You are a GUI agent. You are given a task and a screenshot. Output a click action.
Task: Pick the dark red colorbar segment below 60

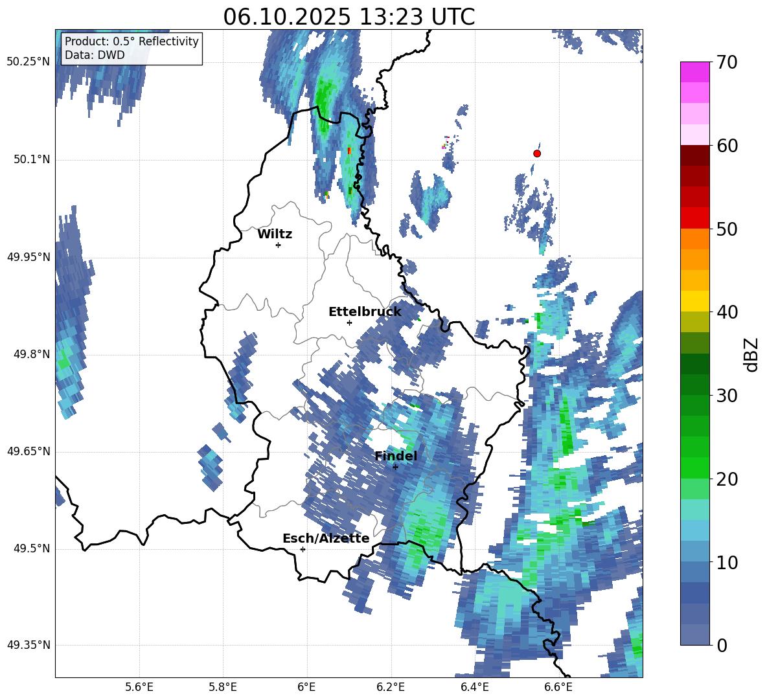pos(695,155)
